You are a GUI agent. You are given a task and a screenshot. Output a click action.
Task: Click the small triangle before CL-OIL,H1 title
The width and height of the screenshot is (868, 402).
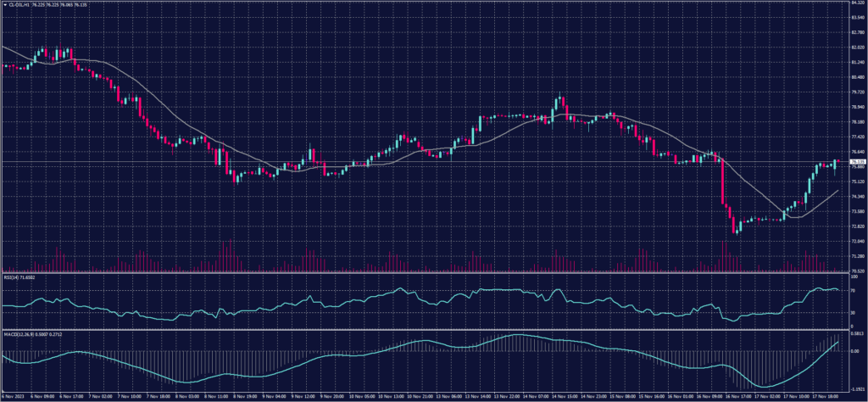3,3
